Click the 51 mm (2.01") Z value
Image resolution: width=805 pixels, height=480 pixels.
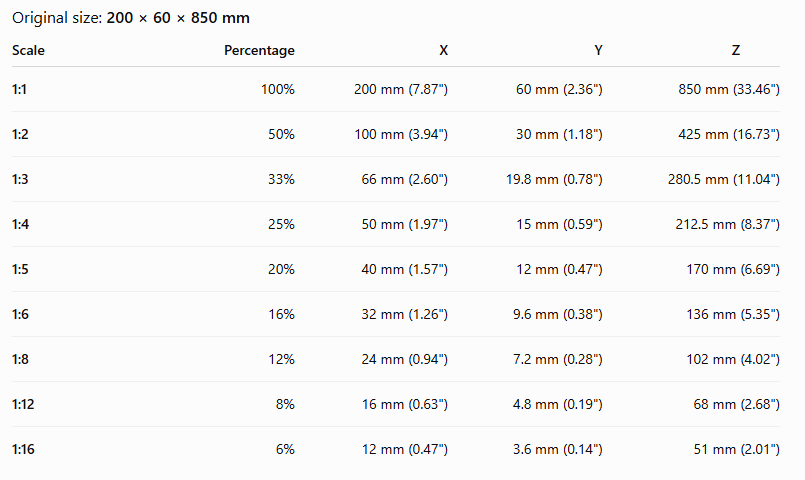click(x=737, y=449)
